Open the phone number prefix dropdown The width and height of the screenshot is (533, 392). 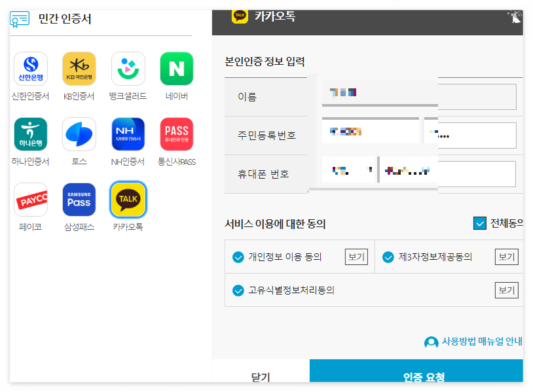click(348, 170)
